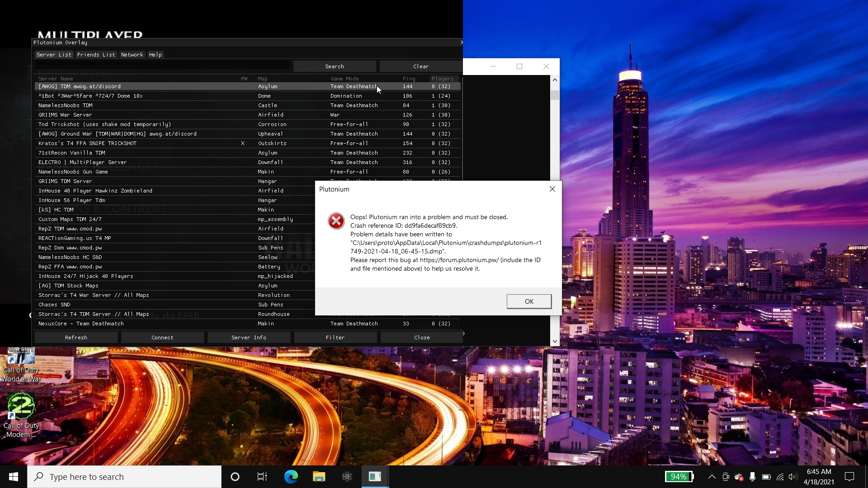Close the Plutonium crash dialog with X
The height and width of the screenshot is (488, 868).
pos(552,189)
